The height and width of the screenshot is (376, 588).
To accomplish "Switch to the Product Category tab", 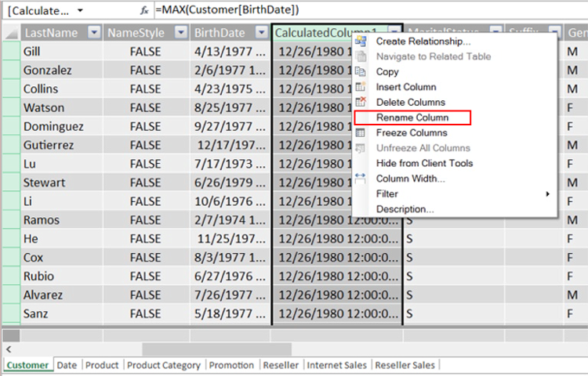I will coord(164,365).
